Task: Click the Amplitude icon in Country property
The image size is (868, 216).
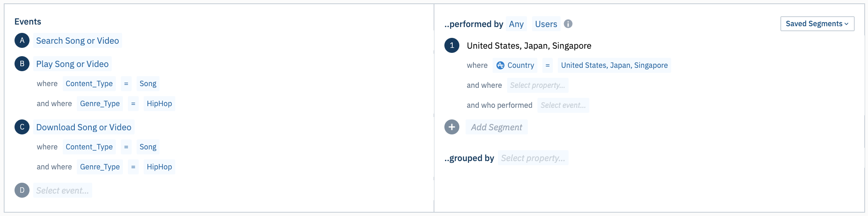Action: (500, 65)
